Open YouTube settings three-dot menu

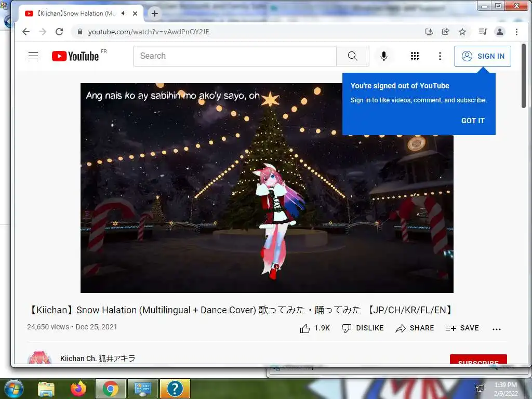tap(440, 56)
